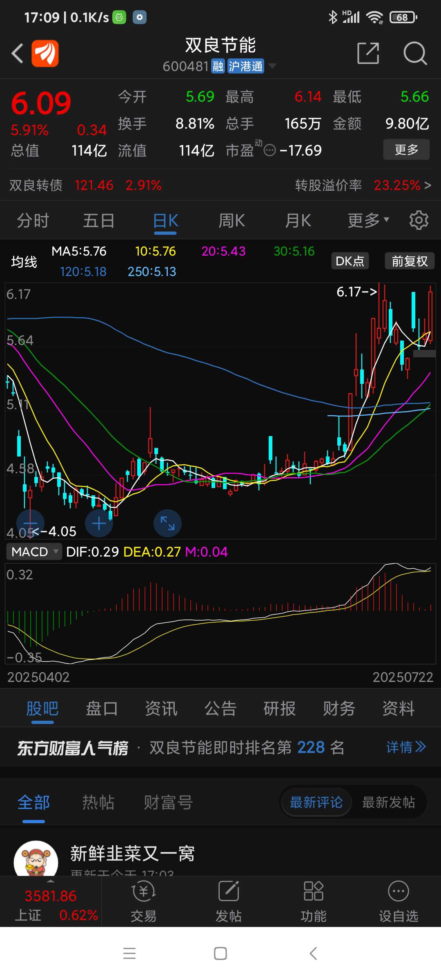
Task: Open the MACD indicator dropdown
Action: point(34,552)
